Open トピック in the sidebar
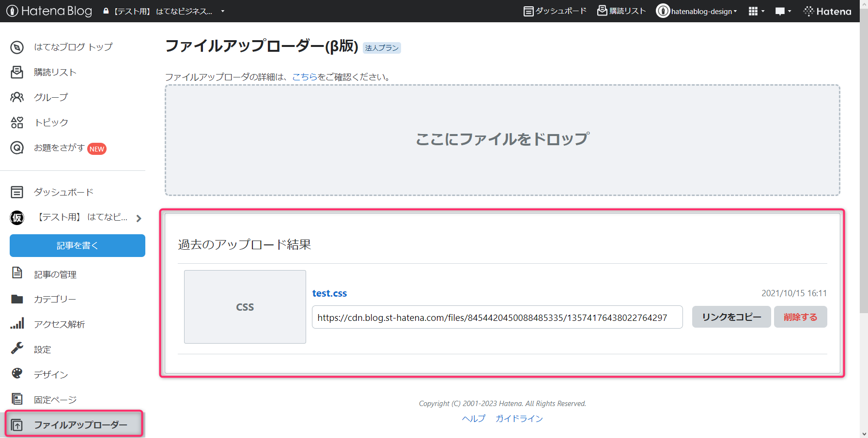 tap(51, 122)
